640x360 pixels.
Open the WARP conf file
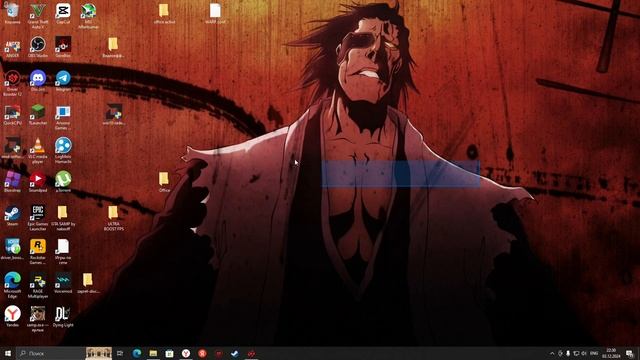[x=215, y=13]
